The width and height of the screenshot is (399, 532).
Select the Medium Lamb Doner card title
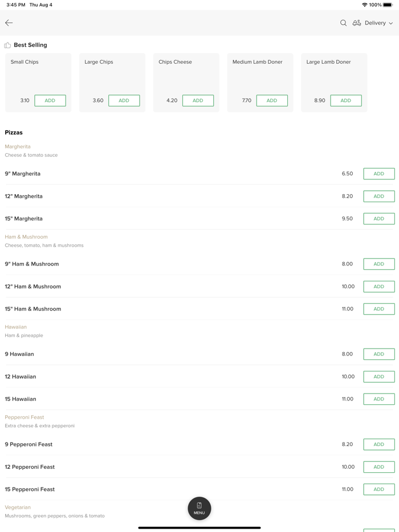[x=258, y=62]
